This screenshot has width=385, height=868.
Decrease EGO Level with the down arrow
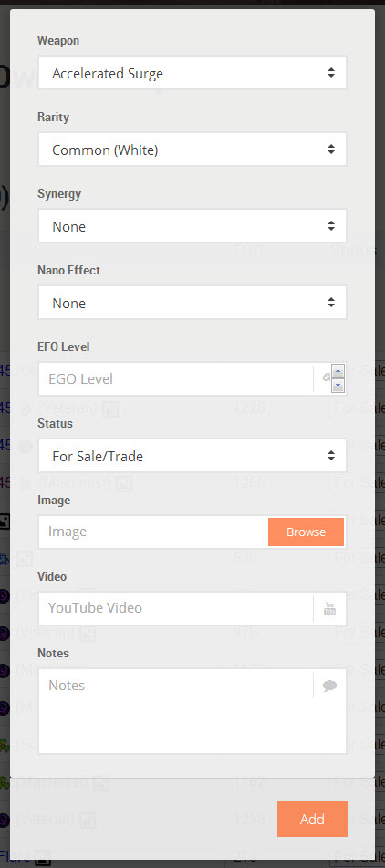[x=338, y=386]
